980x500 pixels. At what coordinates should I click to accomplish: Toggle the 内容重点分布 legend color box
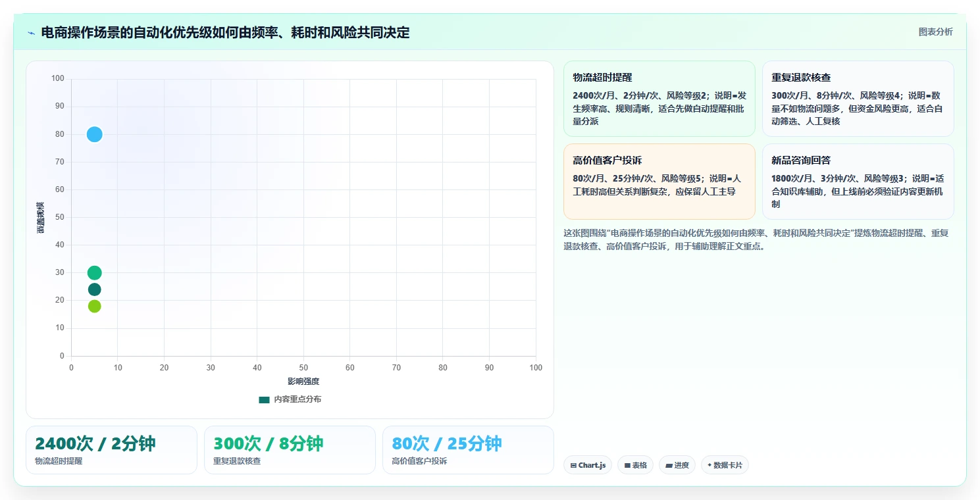[264, 399]
